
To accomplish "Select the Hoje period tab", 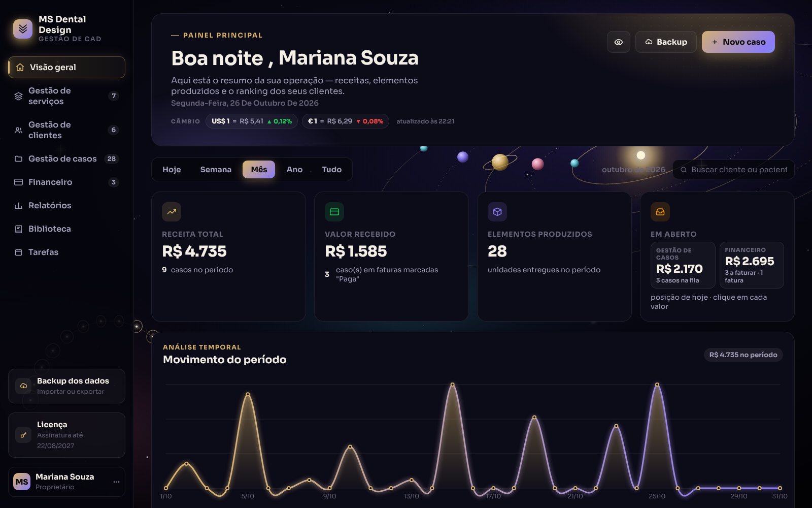I will [172, 170].
